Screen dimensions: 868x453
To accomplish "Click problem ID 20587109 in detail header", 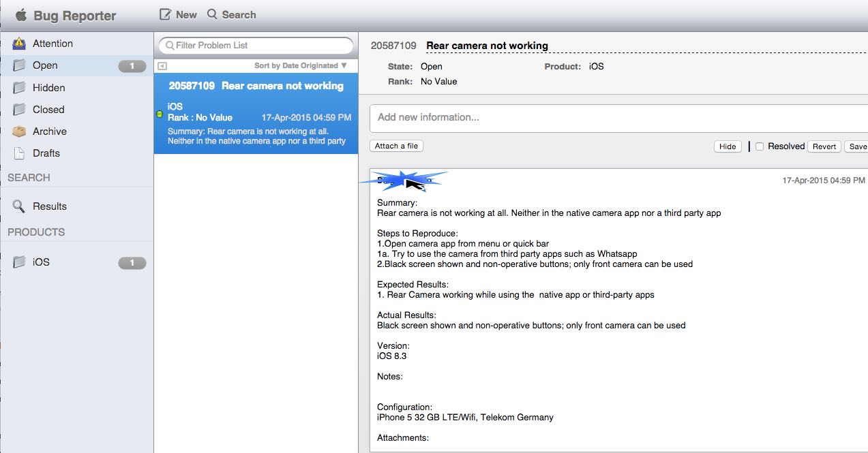I will click(x=393, y=46).
